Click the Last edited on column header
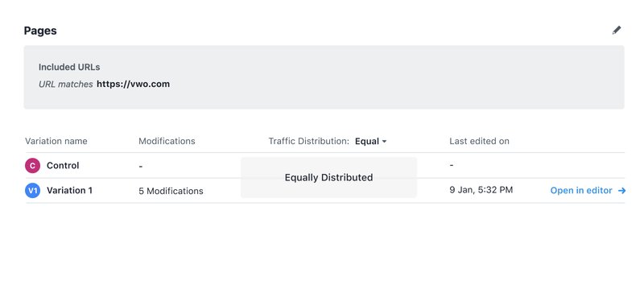 pyautogui.click(x=479, y=141)
